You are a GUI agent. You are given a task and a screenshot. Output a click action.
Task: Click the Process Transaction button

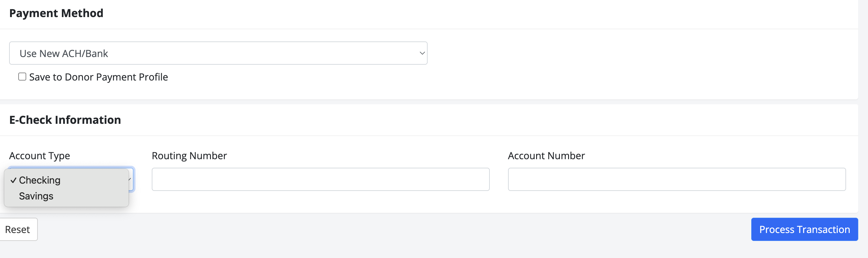804,229
